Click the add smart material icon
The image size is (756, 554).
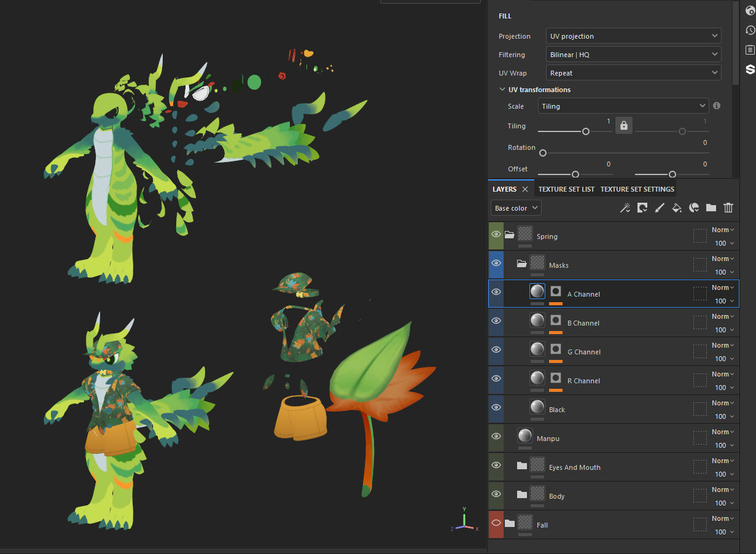[694, 208]
